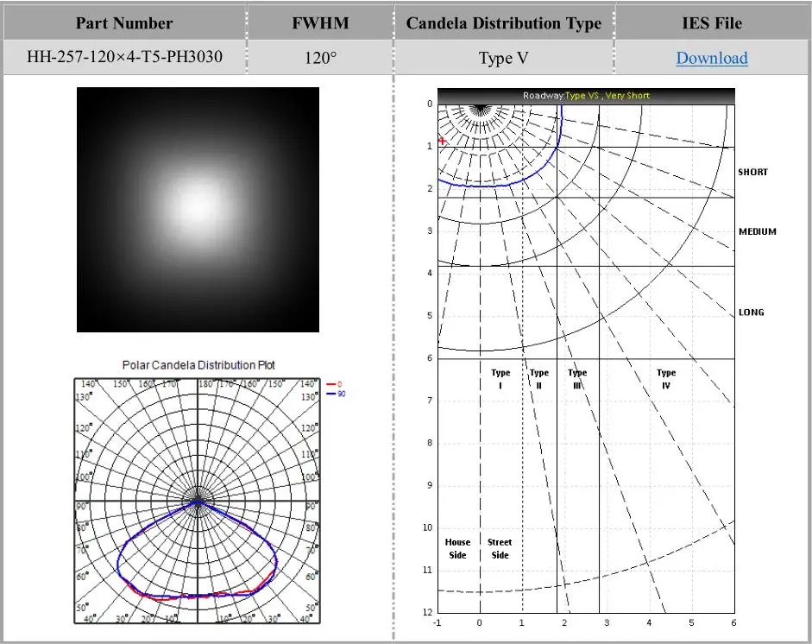This screenshot has height=644, width=812.
Task: Select the MEDIUM range label
Action: tap(757, 231)
